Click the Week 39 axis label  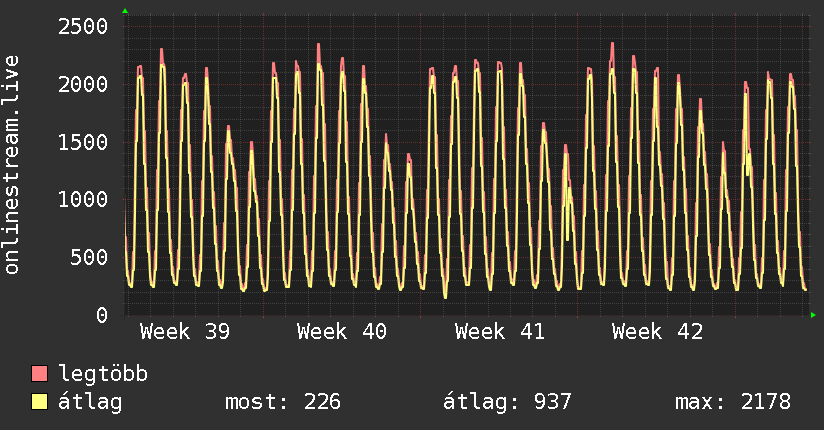(x=185, y=332)
